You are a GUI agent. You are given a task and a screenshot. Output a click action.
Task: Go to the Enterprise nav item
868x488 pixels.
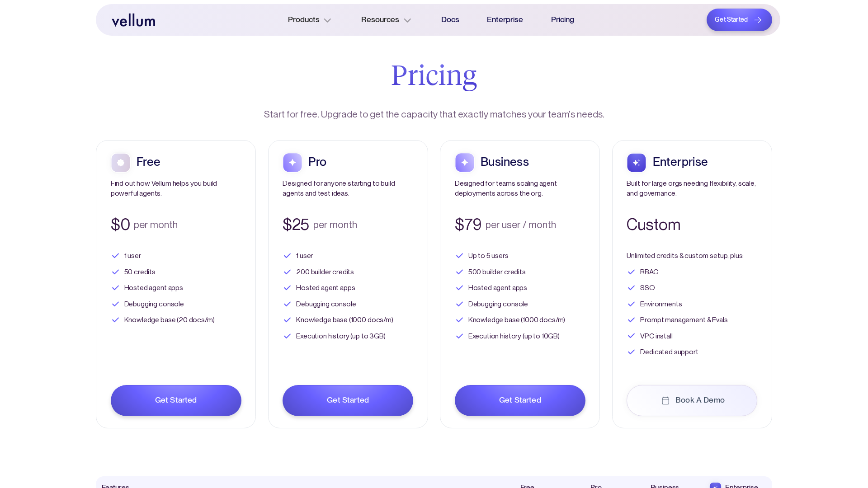click(x=505, y=20)
